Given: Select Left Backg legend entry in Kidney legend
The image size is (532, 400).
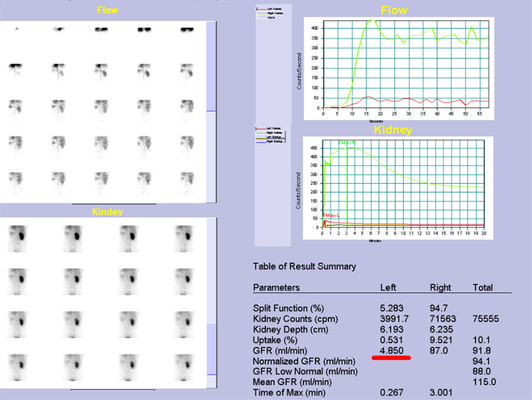Looking at the screenshot, I should 275,137.
